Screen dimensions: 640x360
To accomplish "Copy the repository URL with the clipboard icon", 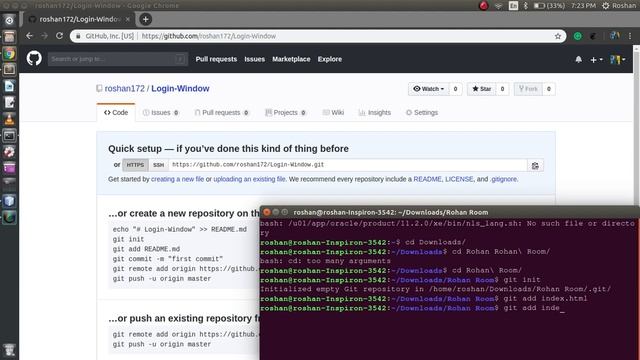I will click(x=535, y=165).
